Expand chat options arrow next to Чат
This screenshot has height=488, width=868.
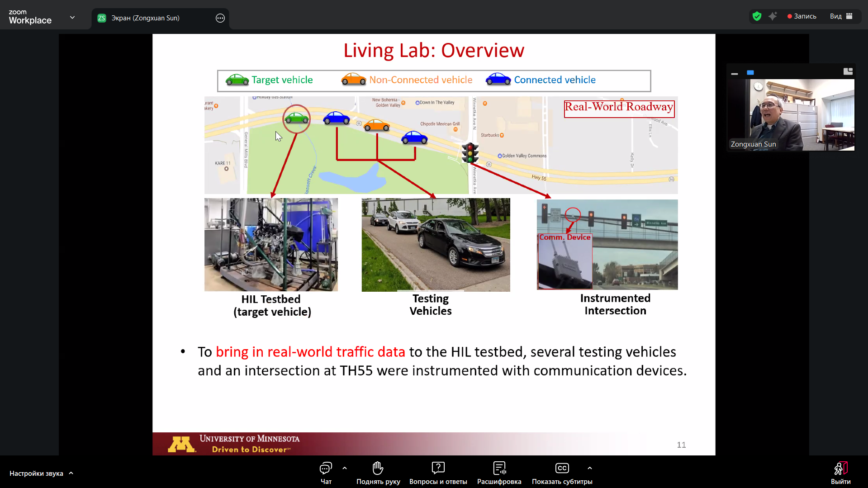[345, 468]
